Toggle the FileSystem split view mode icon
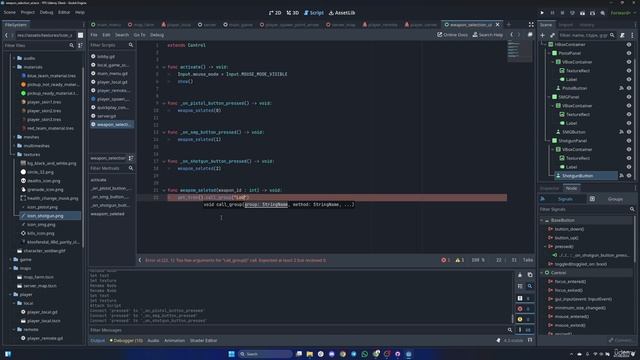640x360 pixels. 80,36
